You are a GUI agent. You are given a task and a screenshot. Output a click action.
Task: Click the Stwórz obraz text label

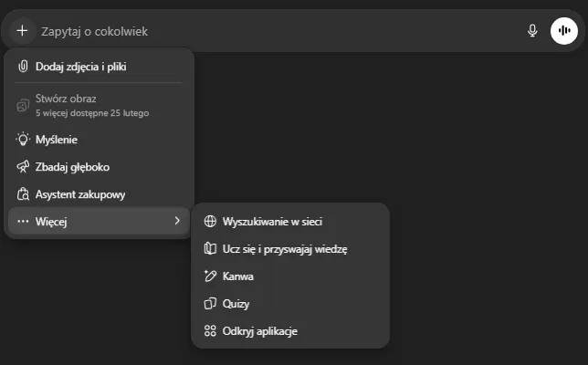[x=66, y=98]
